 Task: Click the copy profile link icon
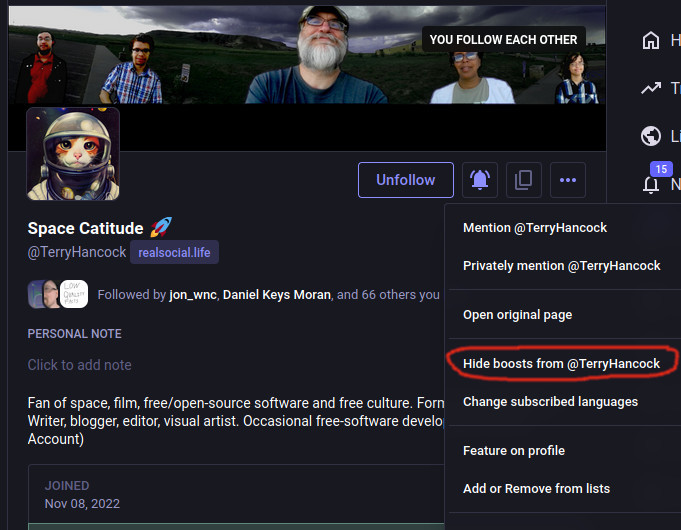523,180
